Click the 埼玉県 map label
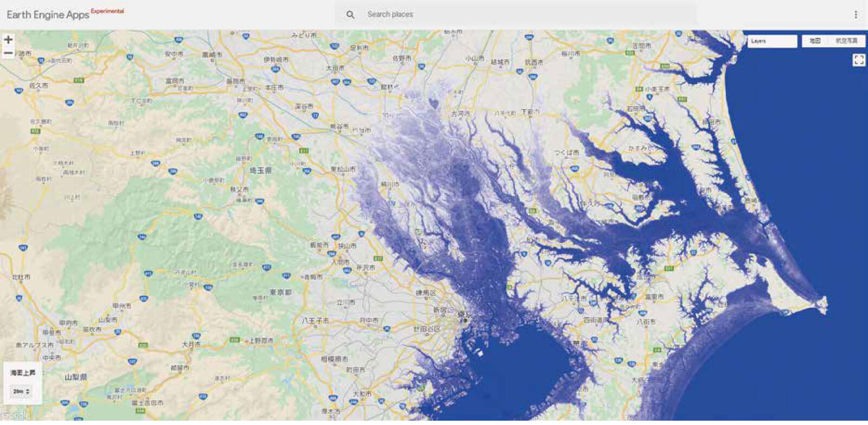The width and height of the screenshot is (868, 425). pos(260,170)
